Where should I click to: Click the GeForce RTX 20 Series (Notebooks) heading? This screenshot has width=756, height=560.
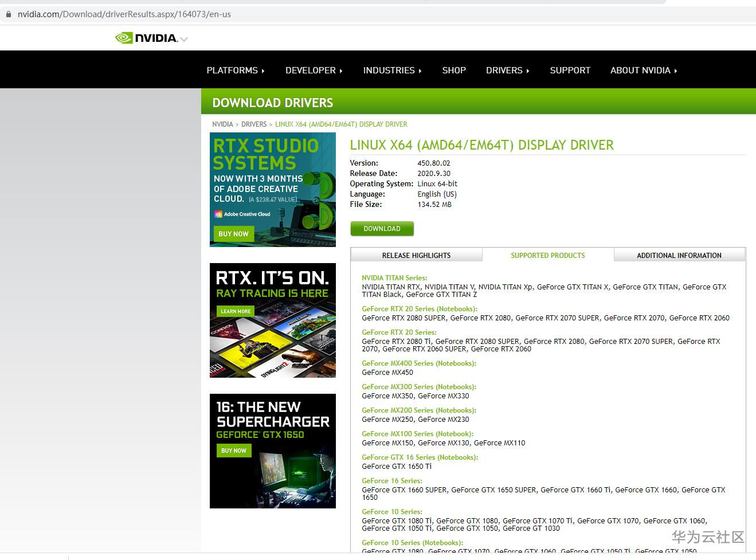(x=420, y=309)
